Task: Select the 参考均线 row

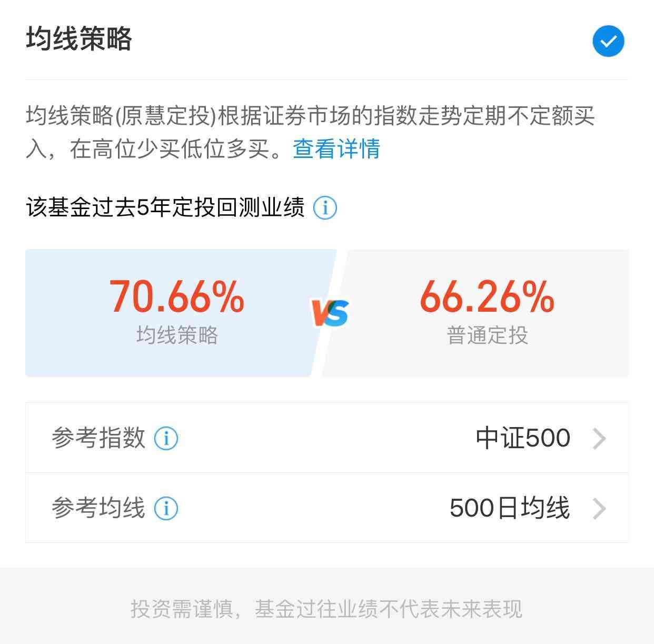Action: (x=326, y=508)
